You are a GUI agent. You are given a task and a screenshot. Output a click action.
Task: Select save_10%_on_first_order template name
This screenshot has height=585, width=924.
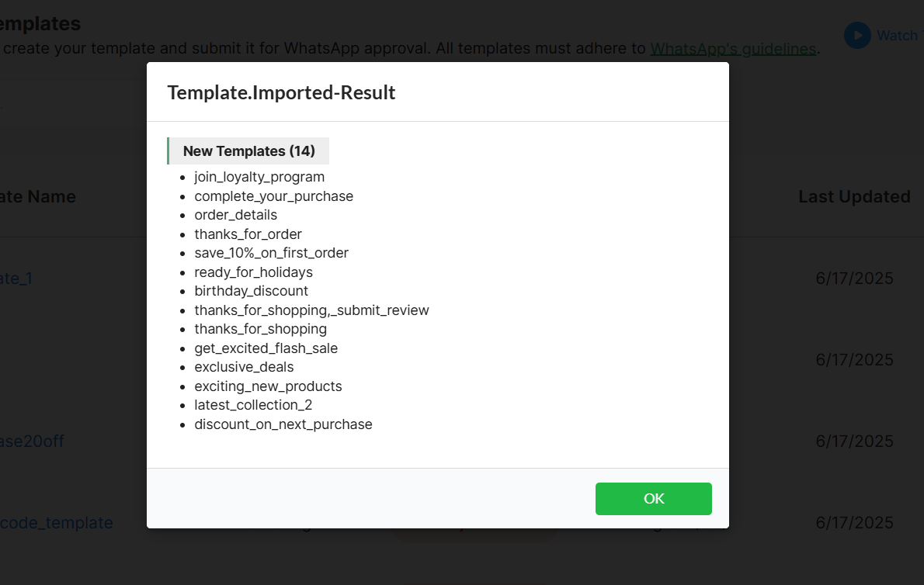point(272,253)
